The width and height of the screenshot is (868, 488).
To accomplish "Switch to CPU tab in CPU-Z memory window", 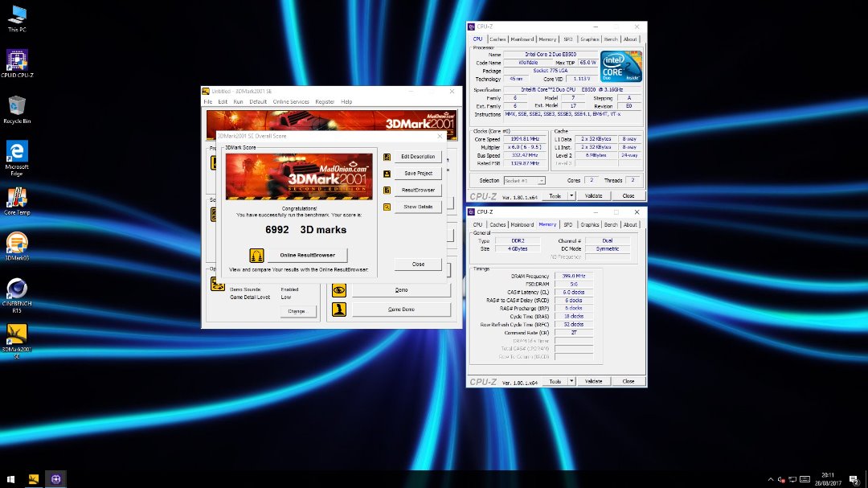I will (477, 225).
